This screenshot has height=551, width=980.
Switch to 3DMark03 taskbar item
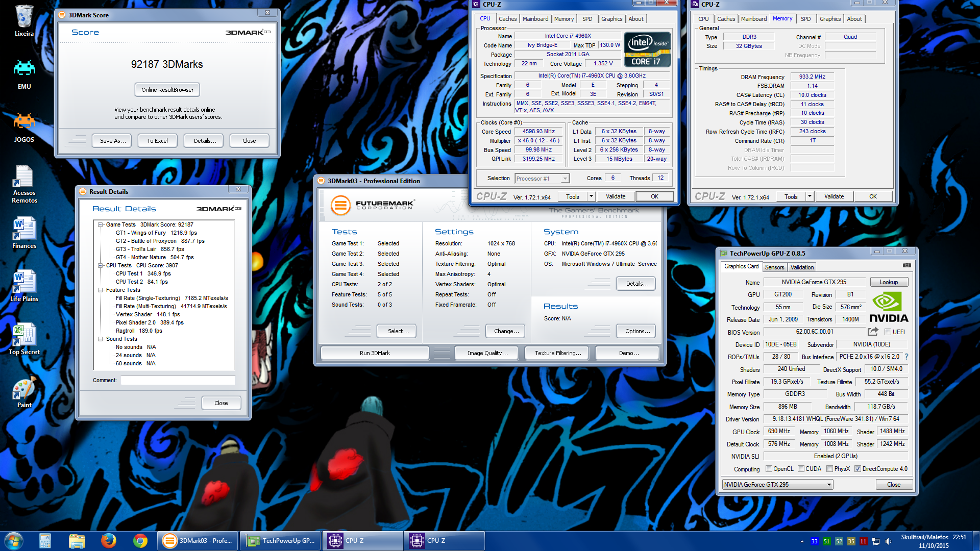point(198,541)
